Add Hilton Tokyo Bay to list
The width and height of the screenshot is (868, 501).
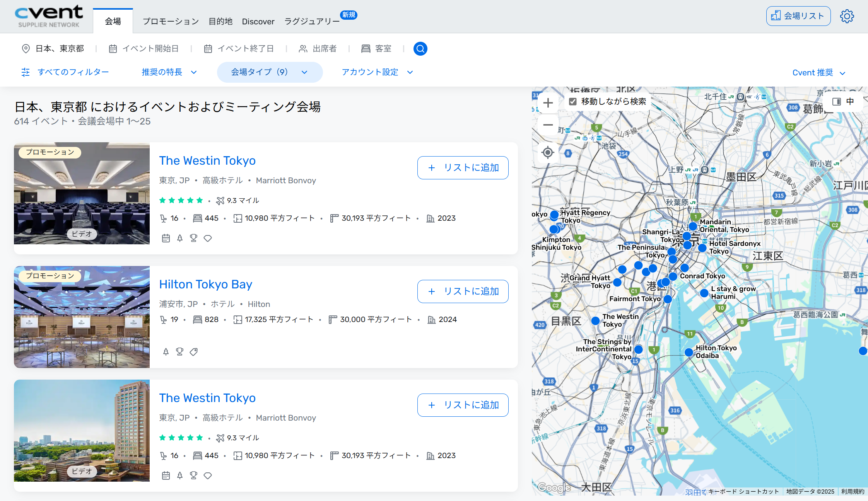pos(463,291)
